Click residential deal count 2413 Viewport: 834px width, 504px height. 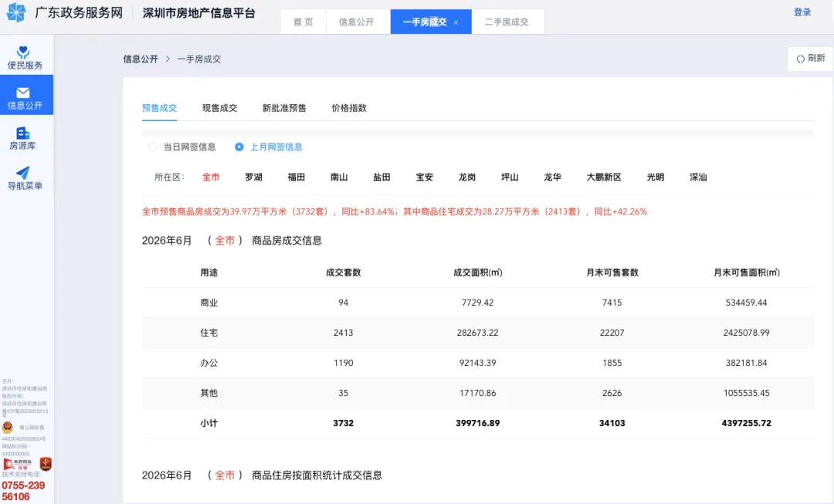click(x=343, y=333)
